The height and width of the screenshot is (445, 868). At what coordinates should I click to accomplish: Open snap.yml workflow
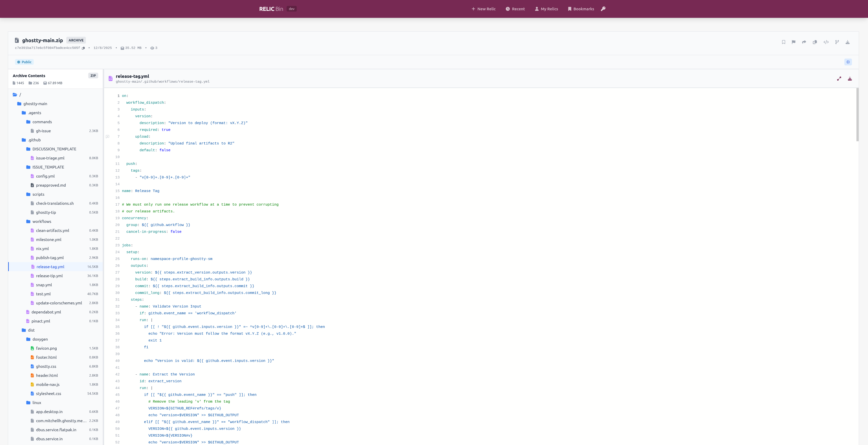(x=55, y=285)
